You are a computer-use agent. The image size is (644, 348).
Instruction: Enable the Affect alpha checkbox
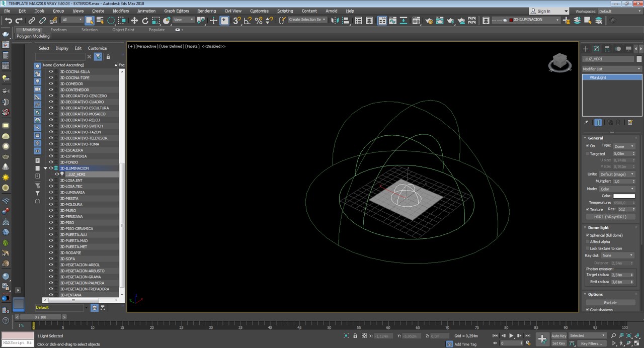coord(588,242)
